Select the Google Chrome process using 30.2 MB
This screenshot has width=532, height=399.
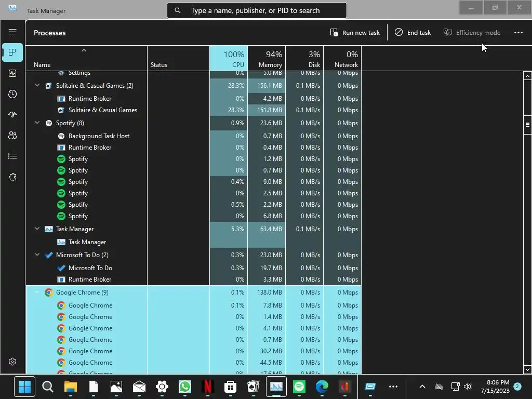click(193, 351)
